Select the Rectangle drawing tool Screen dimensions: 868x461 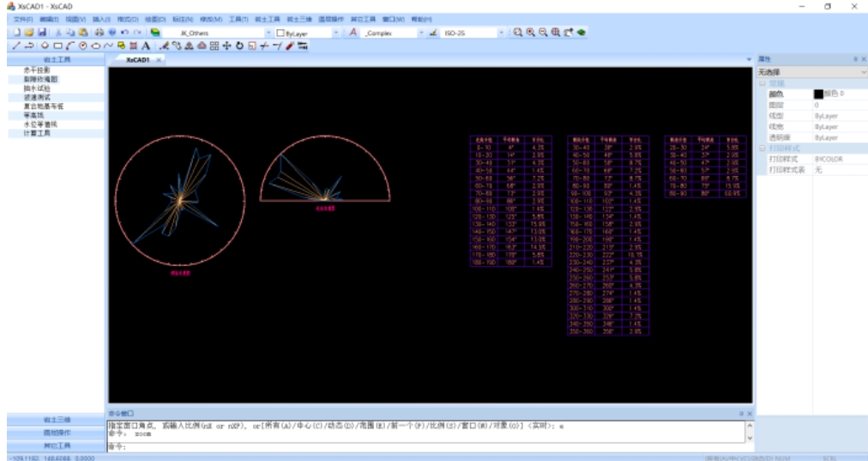coord(57,46)
